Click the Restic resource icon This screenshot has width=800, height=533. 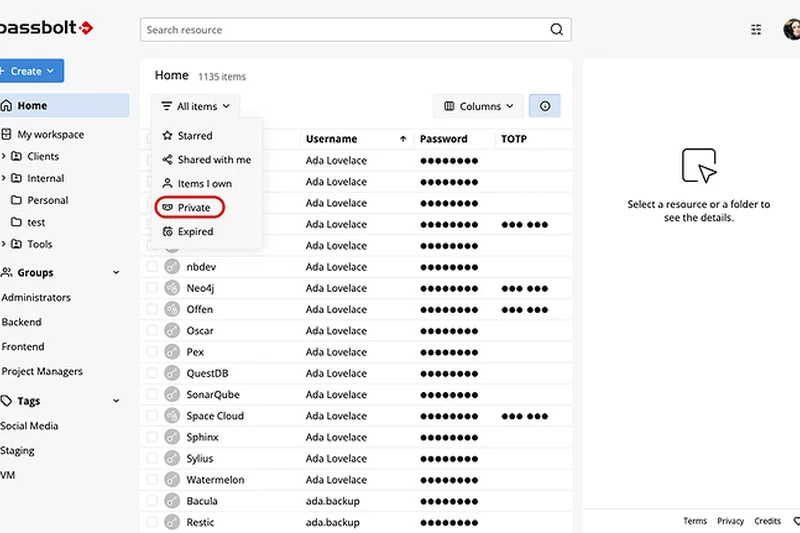(x=172, y=522)
